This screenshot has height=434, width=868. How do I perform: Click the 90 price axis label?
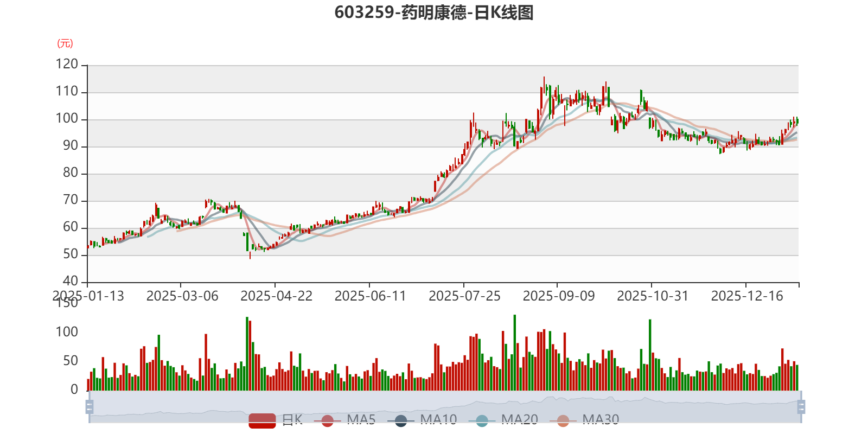click(x=71, y=145)
